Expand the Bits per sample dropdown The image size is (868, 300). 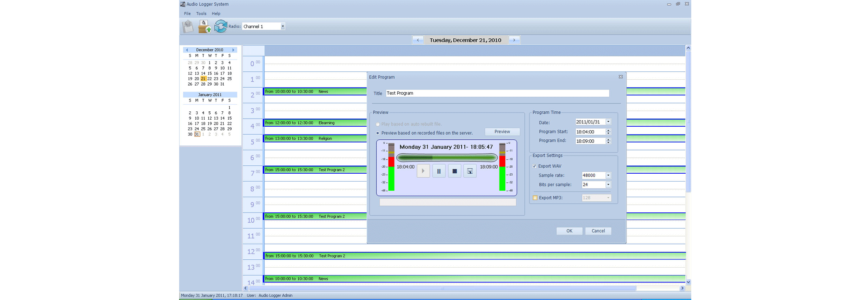[608, 185]
